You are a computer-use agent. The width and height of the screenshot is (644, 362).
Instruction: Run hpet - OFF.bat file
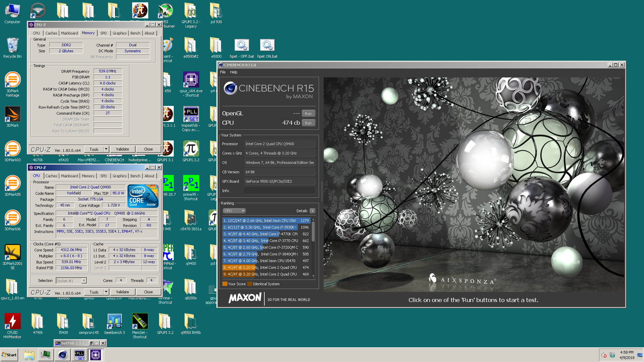pos(242,48)
